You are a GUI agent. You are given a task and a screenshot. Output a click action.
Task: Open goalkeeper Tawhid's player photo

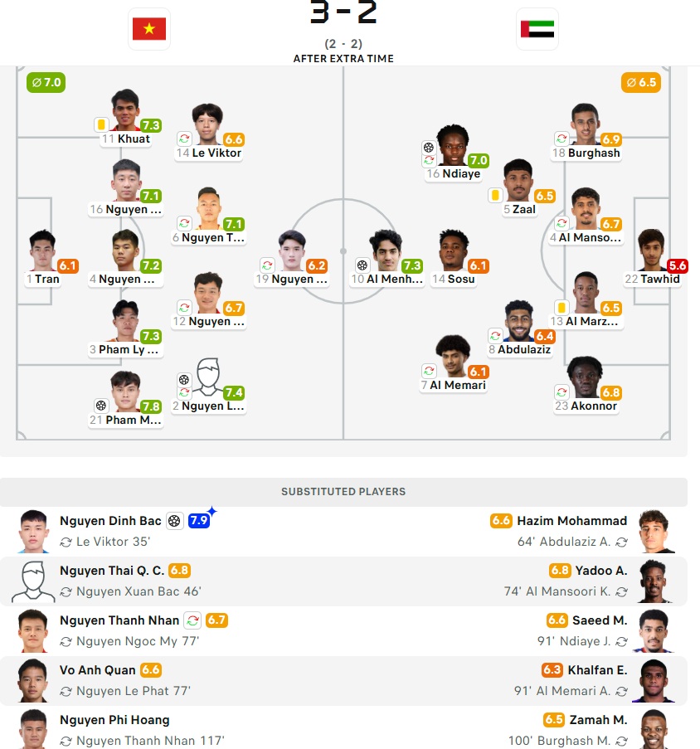(x=652, y=250)
